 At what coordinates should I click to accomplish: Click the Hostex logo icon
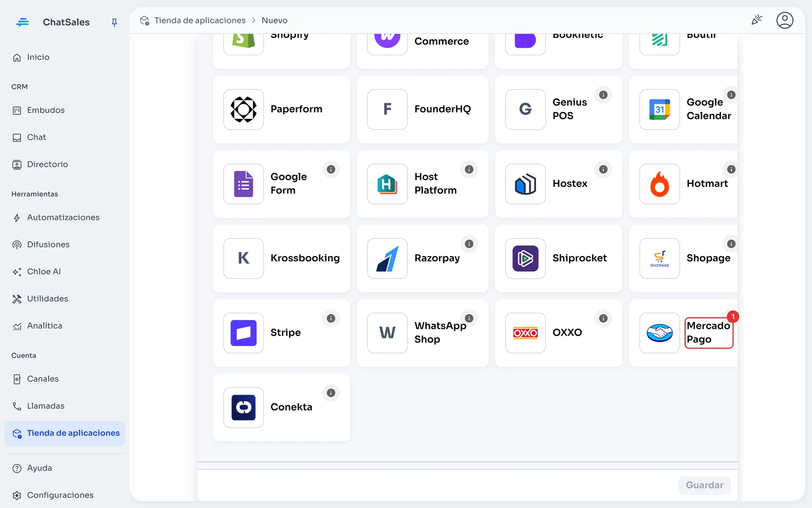coord(525,184)
